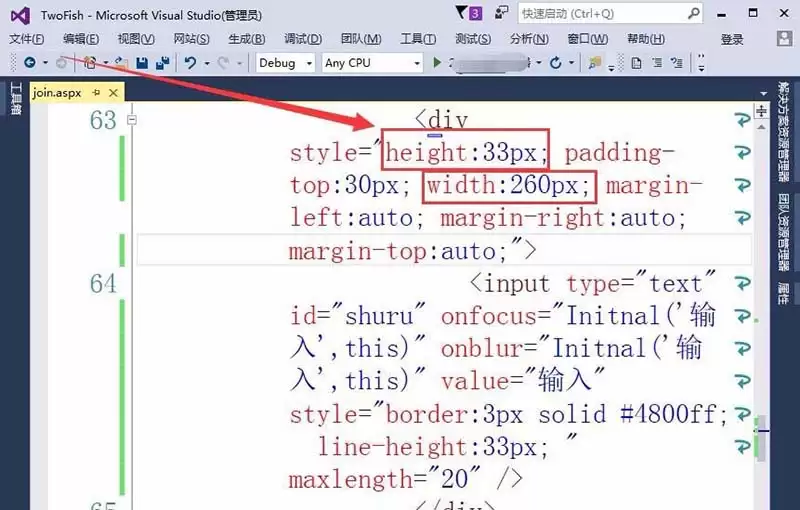Image resolution: width=800 pixels, height=510 pixels.
Task: Open the 团队(M) menu
Action: [361, 39]
